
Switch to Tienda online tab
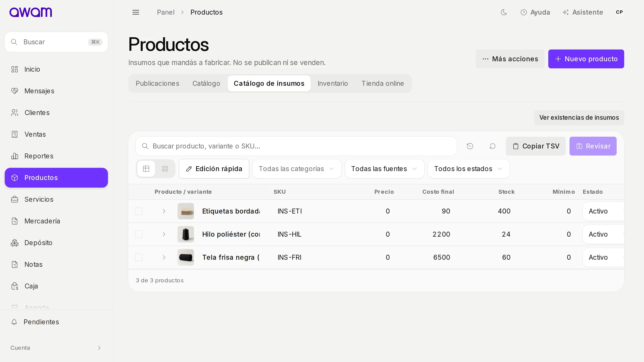coord(383,83)
